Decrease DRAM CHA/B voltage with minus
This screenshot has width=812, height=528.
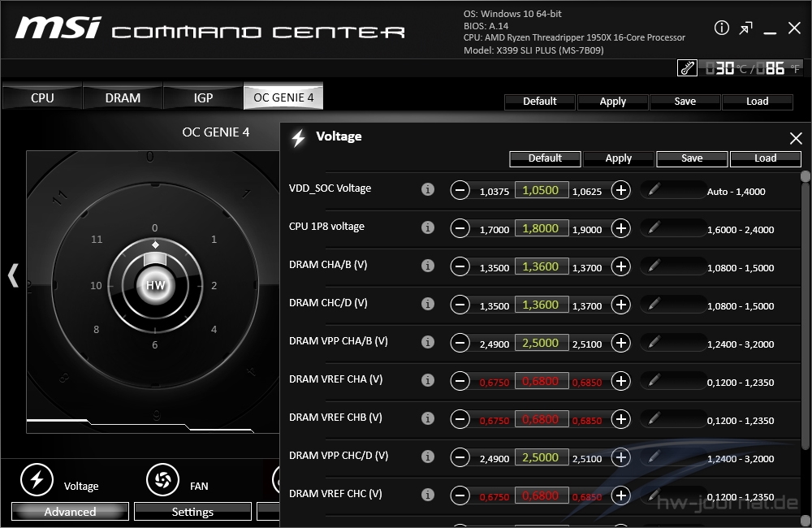click(460, 266)
